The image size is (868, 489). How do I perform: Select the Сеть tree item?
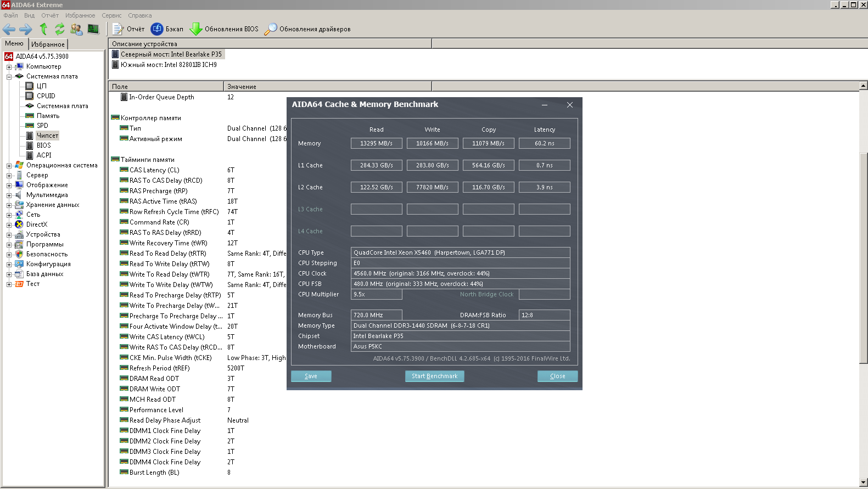[x=33, y=215]
